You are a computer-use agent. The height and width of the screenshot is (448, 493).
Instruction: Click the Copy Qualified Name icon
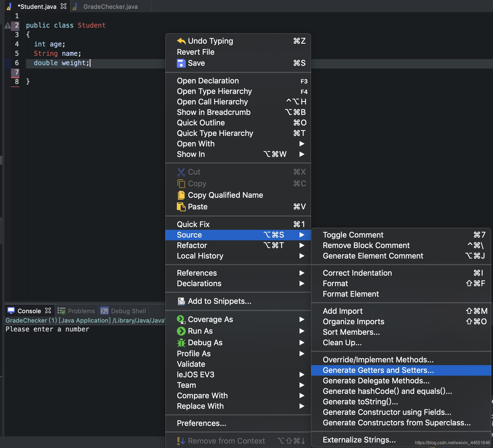click(181, 195)
